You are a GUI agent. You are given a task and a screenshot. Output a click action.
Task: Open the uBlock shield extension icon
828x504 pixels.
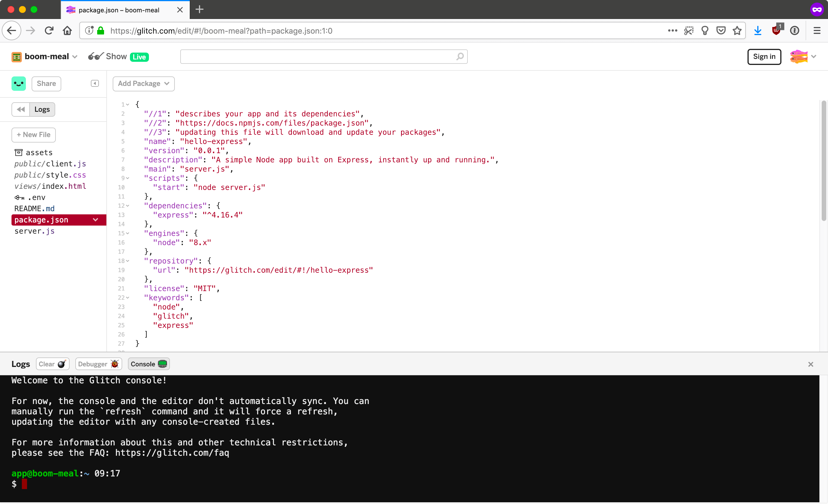pos(777,30)
